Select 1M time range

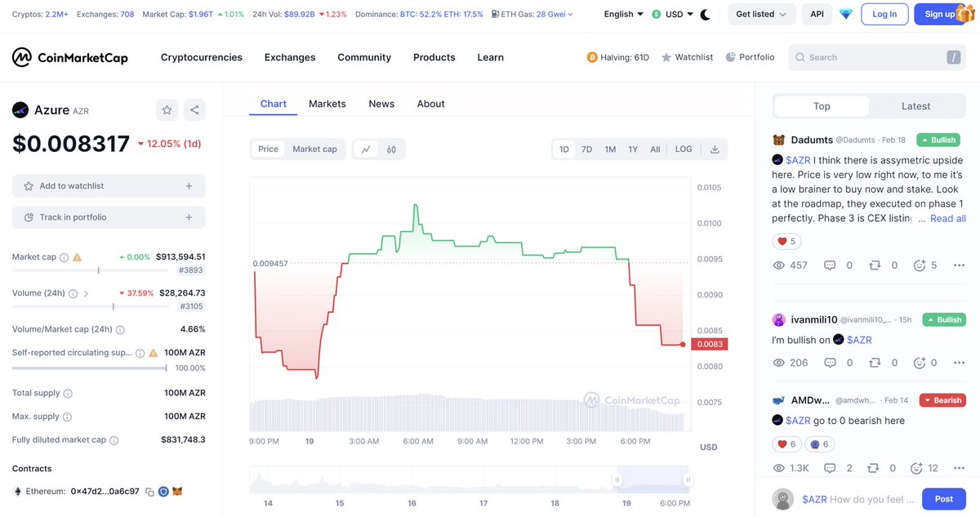610,149
